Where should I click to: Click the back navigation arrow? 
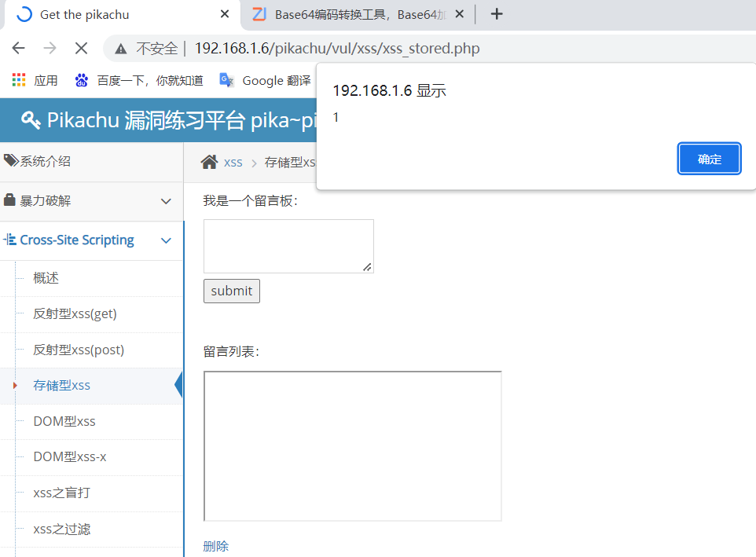coord(18,48)
